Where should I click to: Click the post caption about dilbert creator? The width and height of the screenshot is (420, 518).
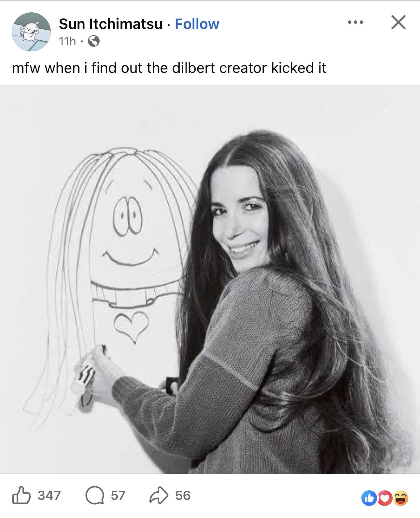point(169,68)
